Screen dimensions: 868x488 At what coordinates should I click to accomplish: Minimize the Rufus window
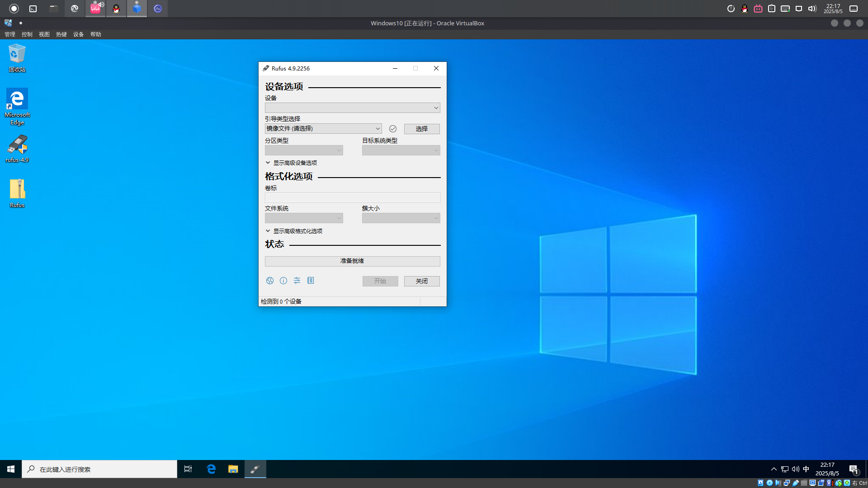pyautogui.click(x=395, y=68)
